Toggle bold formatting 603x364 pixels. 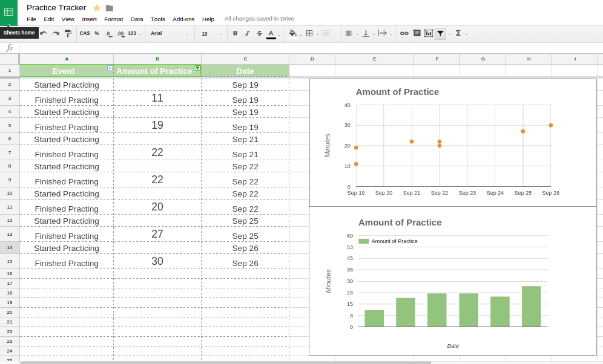(x=236, y=33)
